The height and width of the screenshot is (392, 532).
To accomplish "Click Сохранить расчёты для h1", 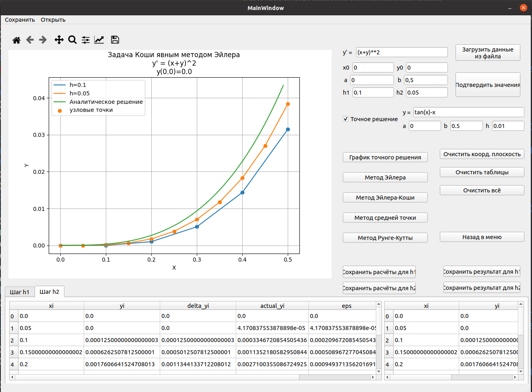I will [x=379, y=272].
